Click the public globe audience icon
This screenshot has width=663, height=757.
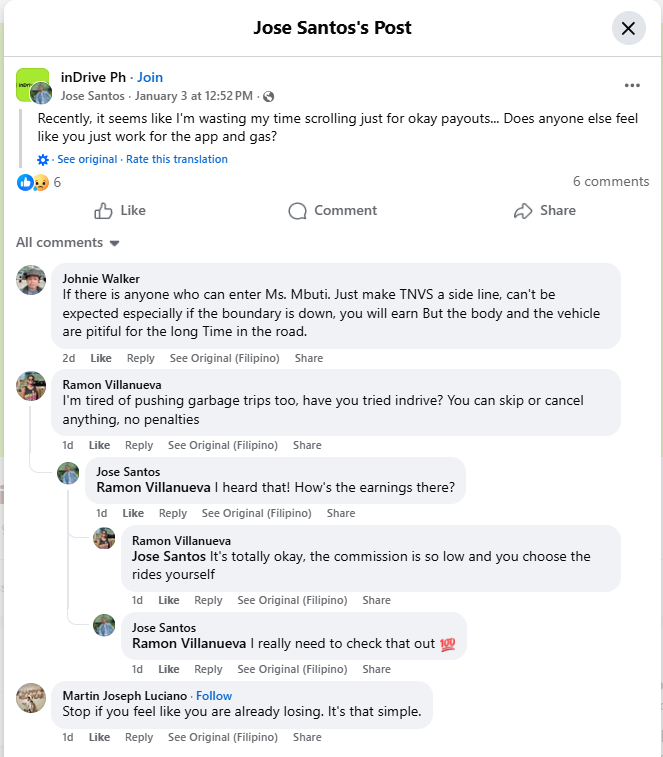(x=268, y=96)
